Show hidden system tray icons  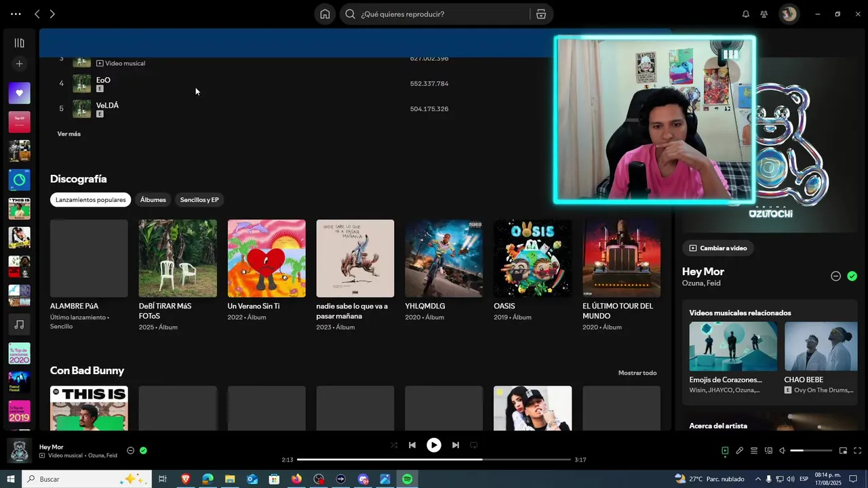point(758,479)
